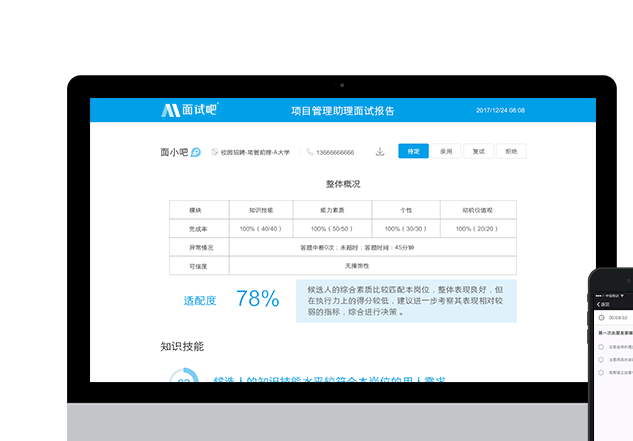Click the 完成率 row label
633x441 pixels.
coord(199,229)
